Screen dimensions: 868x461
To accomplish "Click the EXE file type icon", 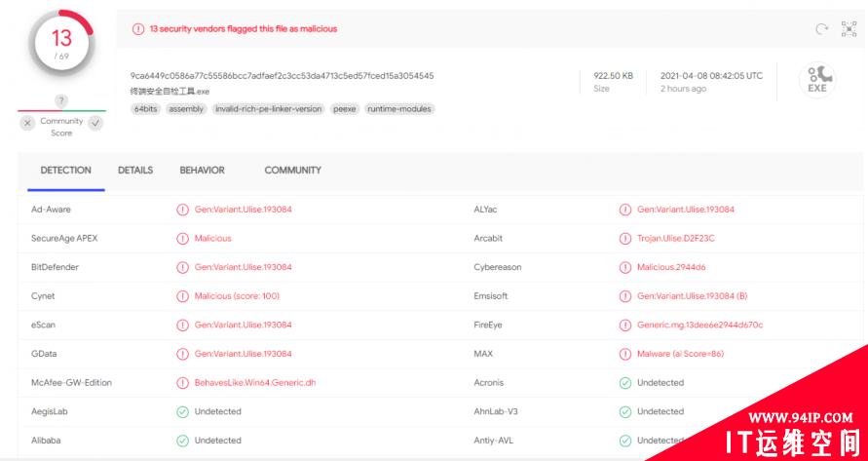I will click(x=817, y=81).
